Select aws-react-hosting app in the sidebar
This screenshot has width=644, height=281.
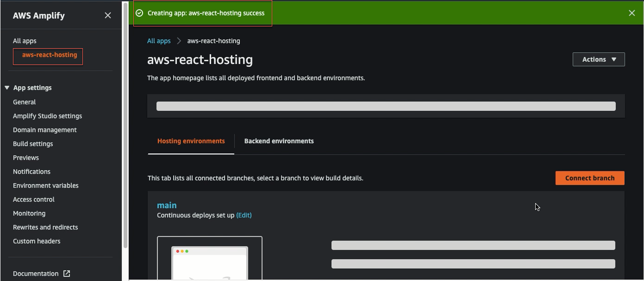click(50, 55)
